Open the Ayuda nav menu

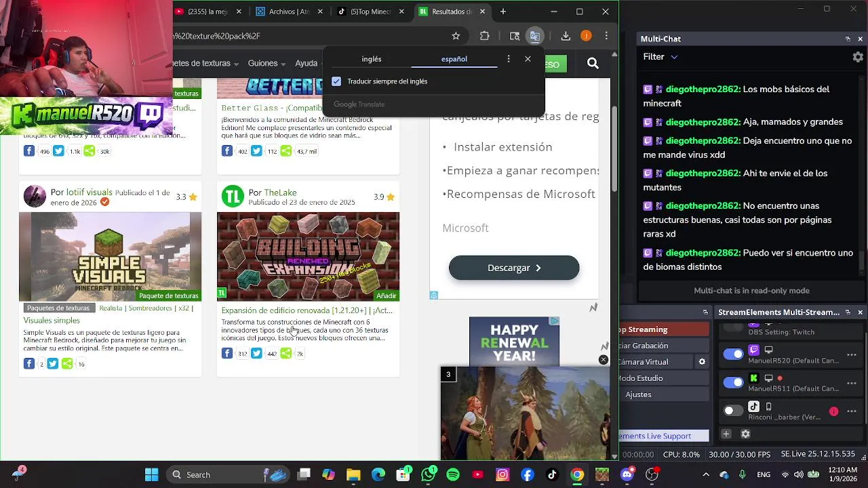(307, 63)
